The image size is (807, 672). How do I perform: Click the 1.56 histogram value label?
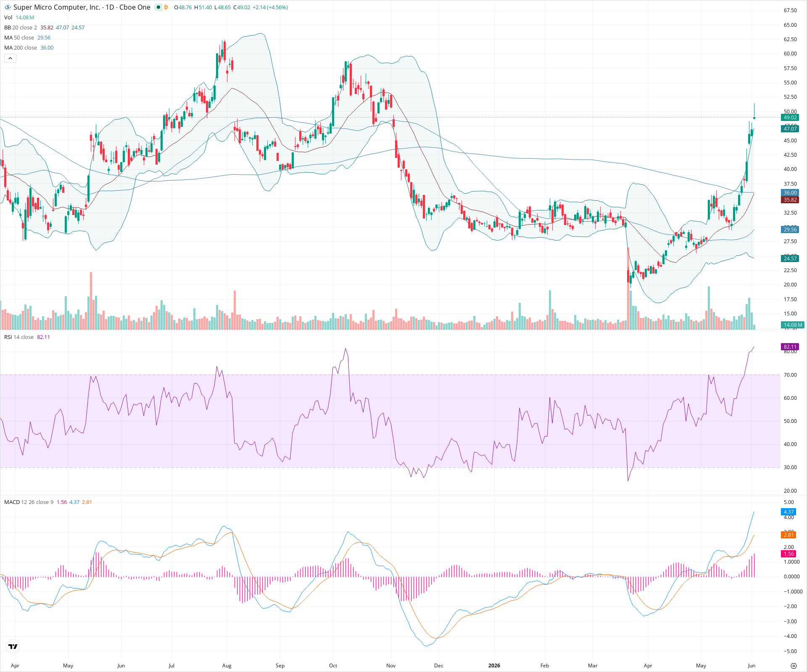[789, 554]
